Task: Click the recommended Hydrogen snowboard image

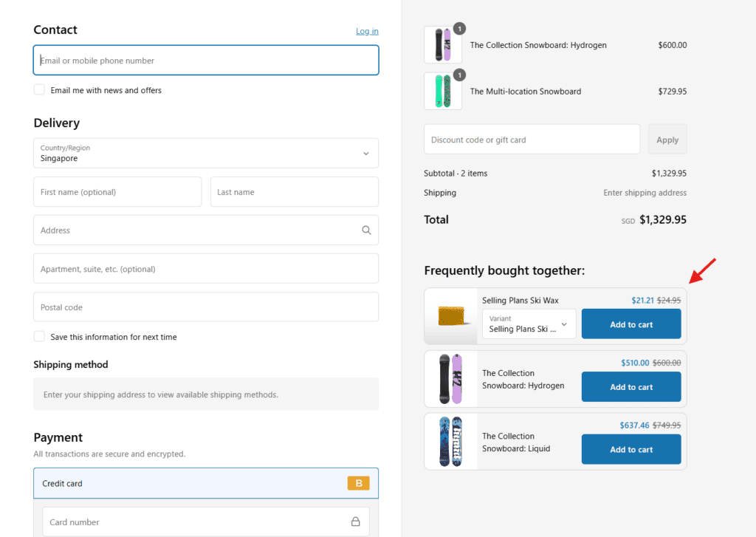Action: tap(450, 379)
